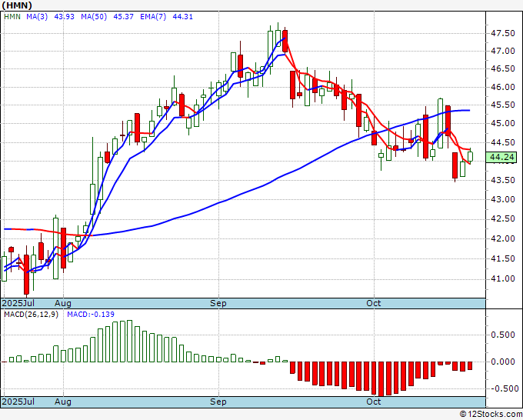Click Oct on the MACD panel axis

[x=374, y=402]
